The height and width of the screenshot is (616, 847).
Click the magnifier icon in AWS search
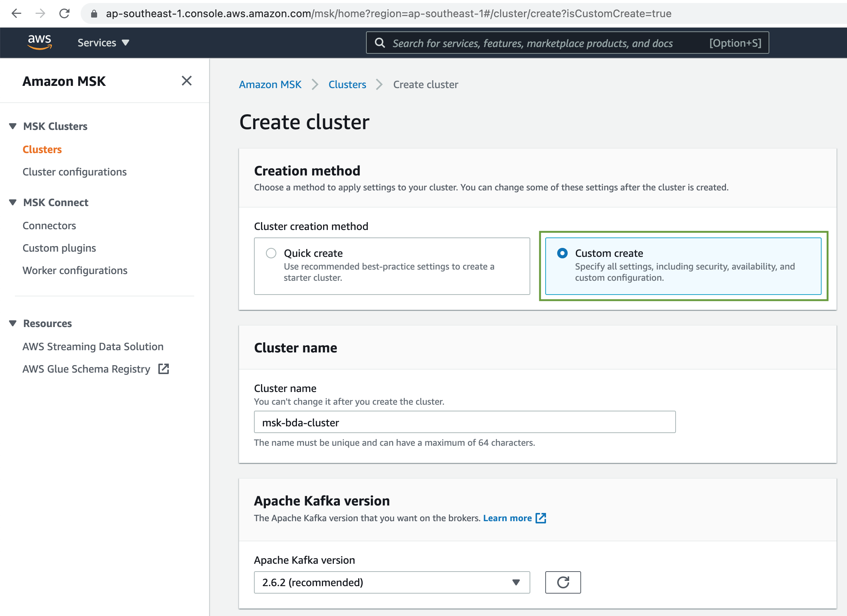(x=380, y=43)
